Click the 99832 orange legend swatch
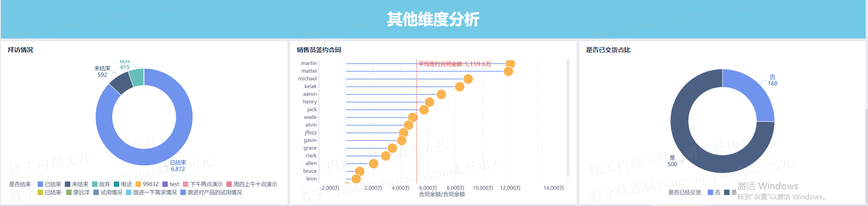The image size is (868, 206). click(x=138, y=184)
